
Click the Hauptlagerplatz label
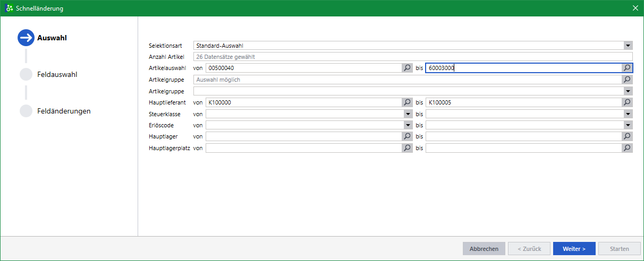pos(170,149)
